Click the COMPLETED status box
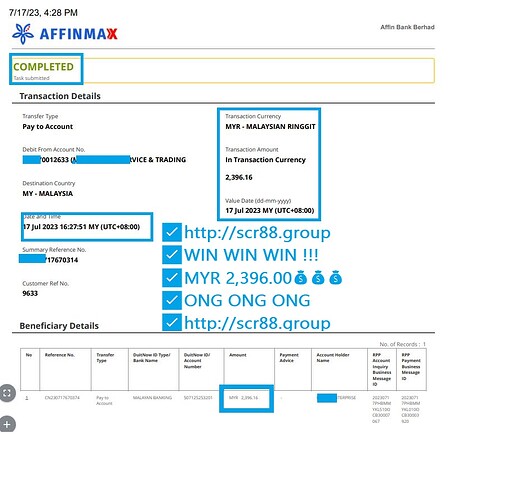The width and height of the screenshot is (529, 500). [x=46, y=69]
